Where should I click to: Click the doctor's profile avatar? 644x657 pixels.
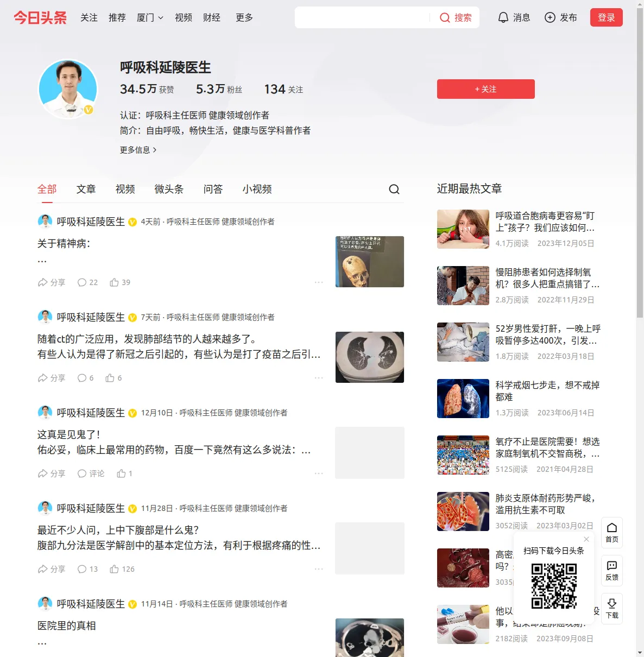tap(68, 89)
